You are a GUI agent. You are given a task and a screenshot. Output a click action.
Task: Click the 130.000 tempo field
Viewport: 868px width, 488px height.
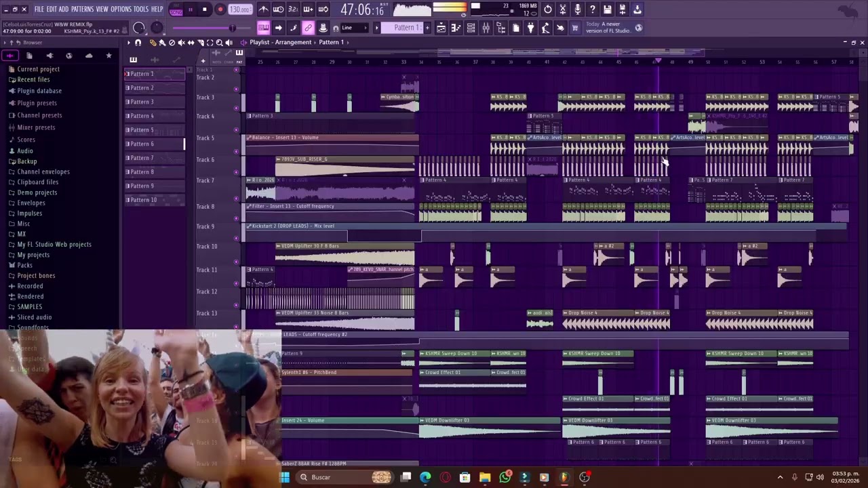point(240,9)
